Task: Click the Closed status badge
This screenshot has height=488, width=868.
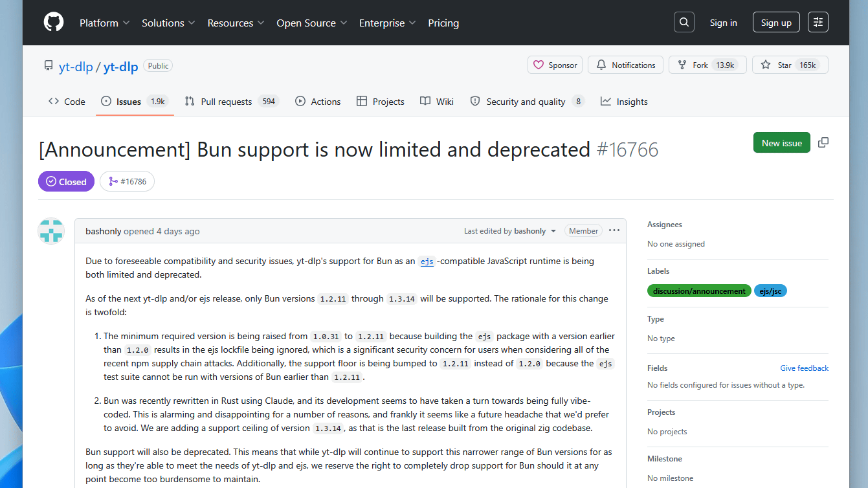Action: tap(66, 181)
